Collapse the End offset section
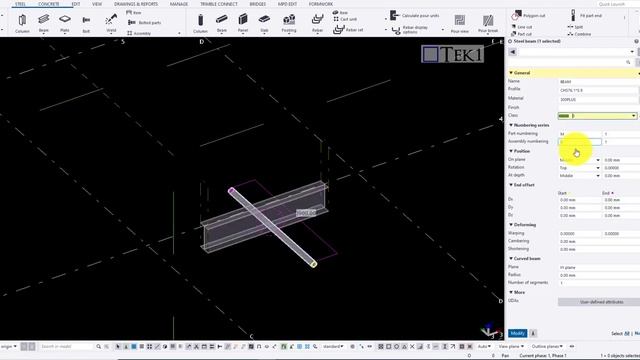 pyautogui.click(x=511, y=185)
